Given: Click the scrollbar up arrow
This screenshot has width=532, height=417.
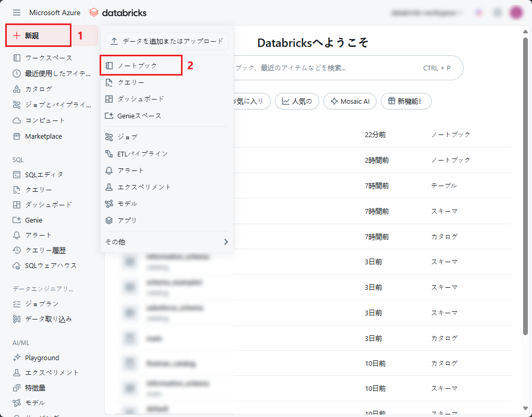Looking at the screenshot, I should (x=525, y=31).
